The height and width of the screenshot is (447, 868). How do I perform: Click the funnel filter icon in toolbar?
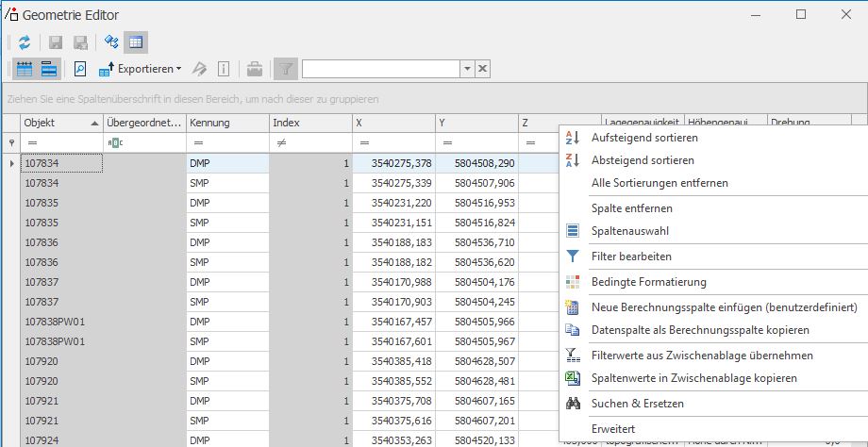[285, 69]
